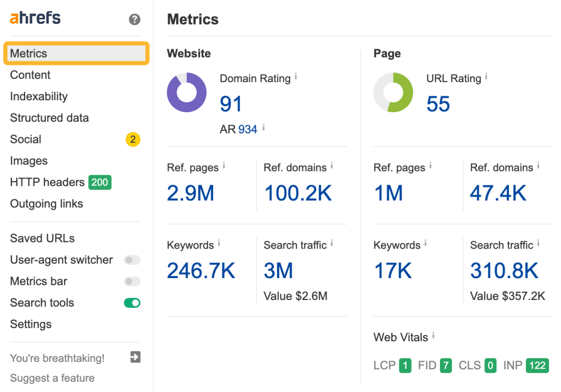Screen dimensions: 561x392
Task: Click the green HTTP headers 200 badge
Action: 100,182
